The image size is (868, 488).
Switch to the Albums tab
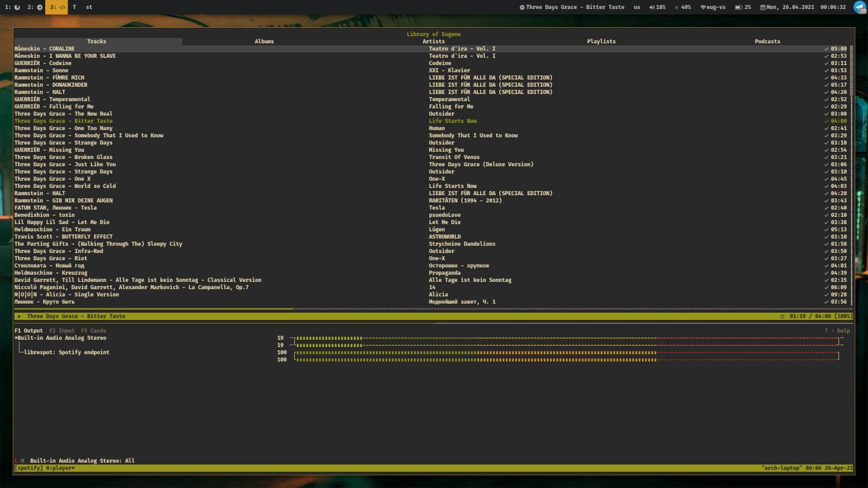(x=265, y=41)
